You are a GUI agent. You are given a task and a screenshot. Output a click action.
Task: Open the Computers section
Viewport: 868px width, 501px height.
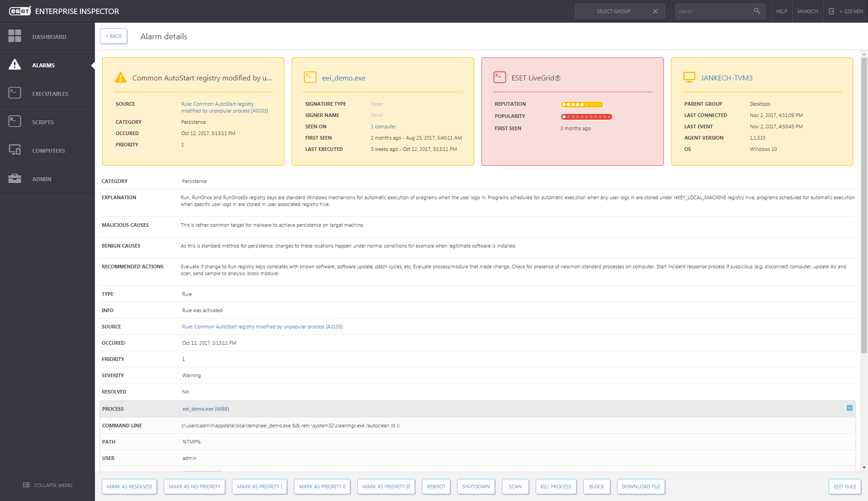coord(47,150)
